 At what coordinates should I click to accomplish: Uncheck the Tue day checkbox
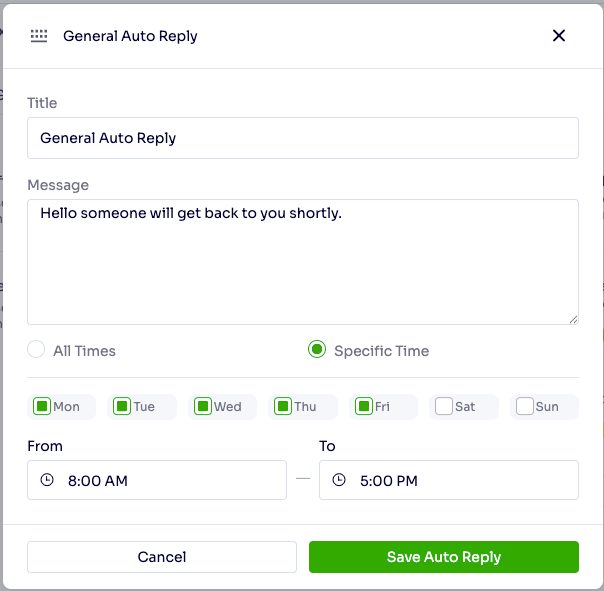click(x=122, y=407)
